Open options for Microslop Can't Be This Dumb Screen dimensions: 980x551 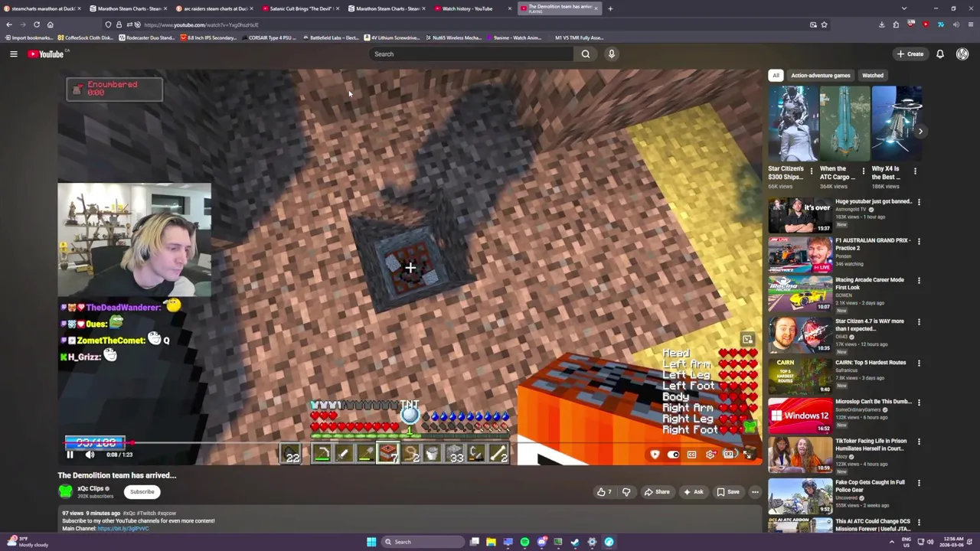[919, 402]
